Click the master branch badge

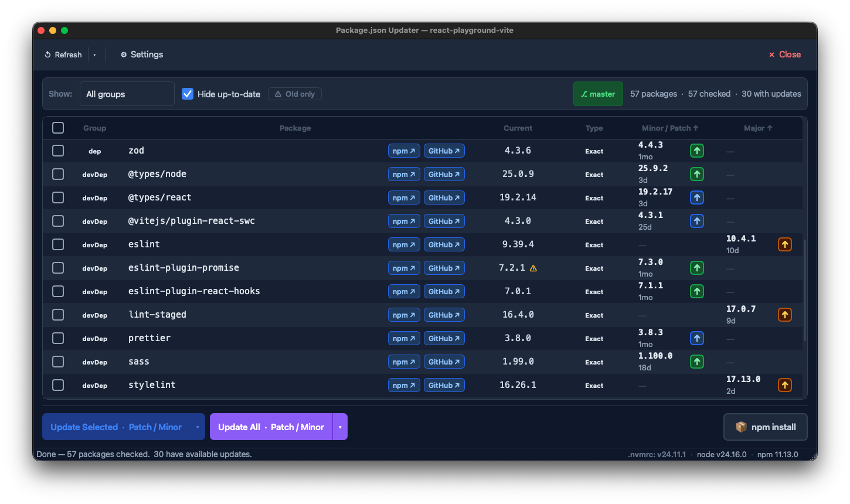coord(598,94)
